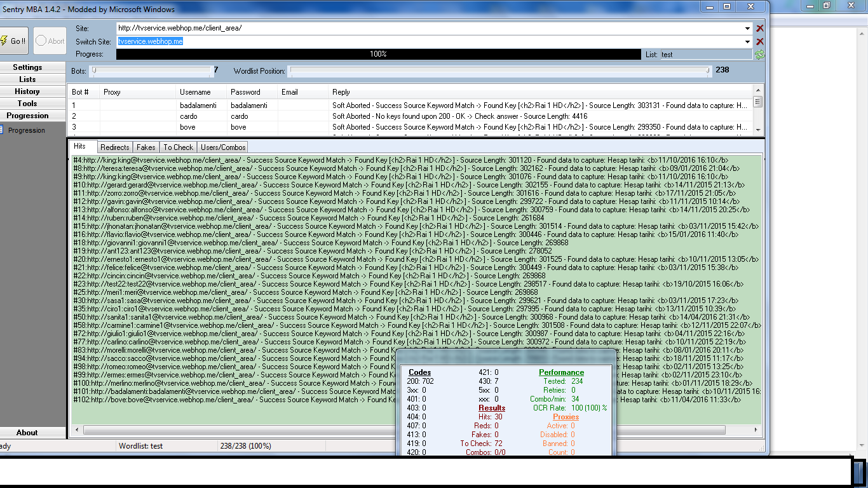
Task: Go to the History section
Action: pos(27,91)
